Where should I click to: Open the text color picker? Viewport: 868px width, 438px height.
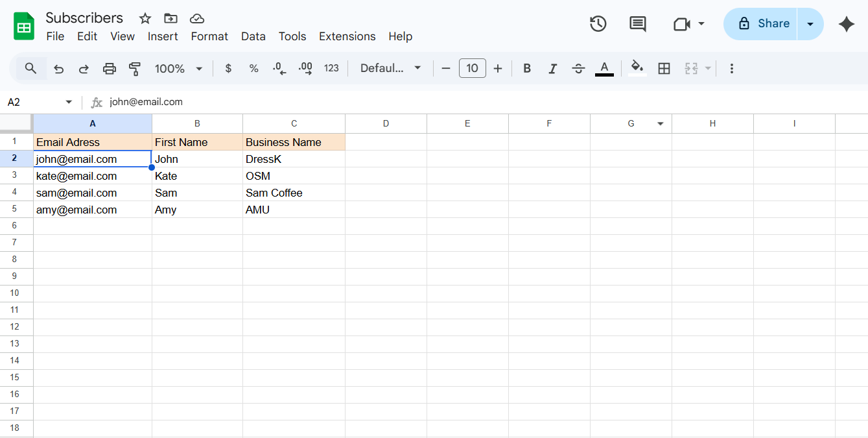pos(604,68)
